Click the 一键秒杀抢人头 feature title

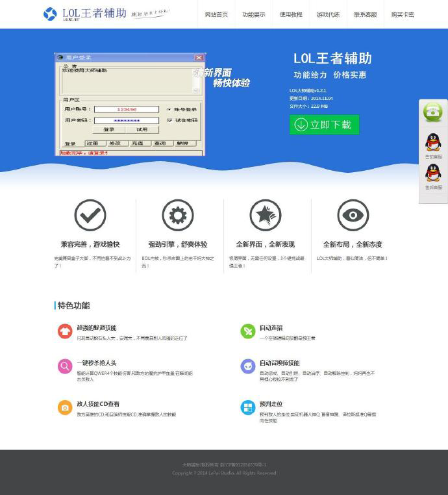point(97,362)
